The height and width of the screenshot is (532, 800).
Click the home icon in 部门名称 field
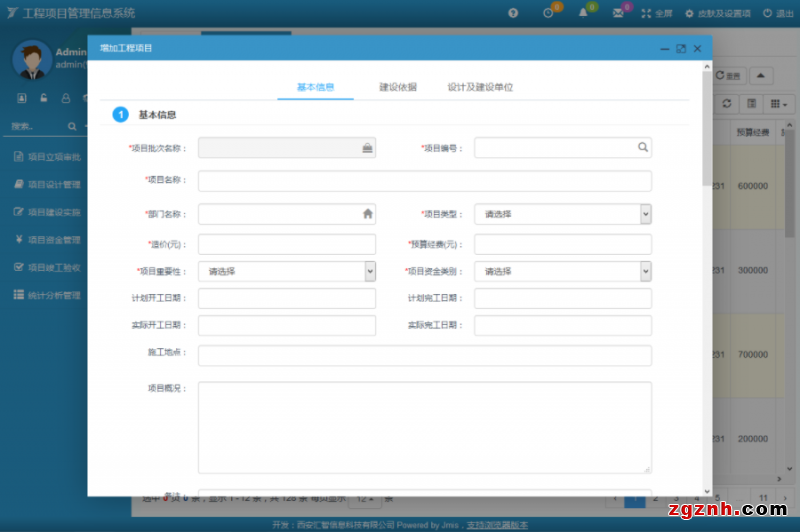click(x=367, y=213)
